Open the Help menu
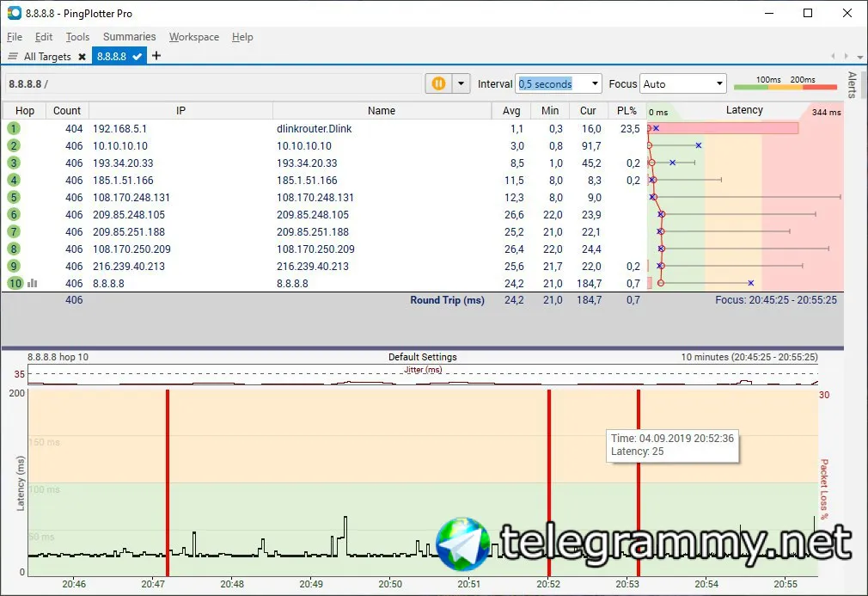Image resolution: width=868 pixels, height=596 pixels. click(242, 37)
